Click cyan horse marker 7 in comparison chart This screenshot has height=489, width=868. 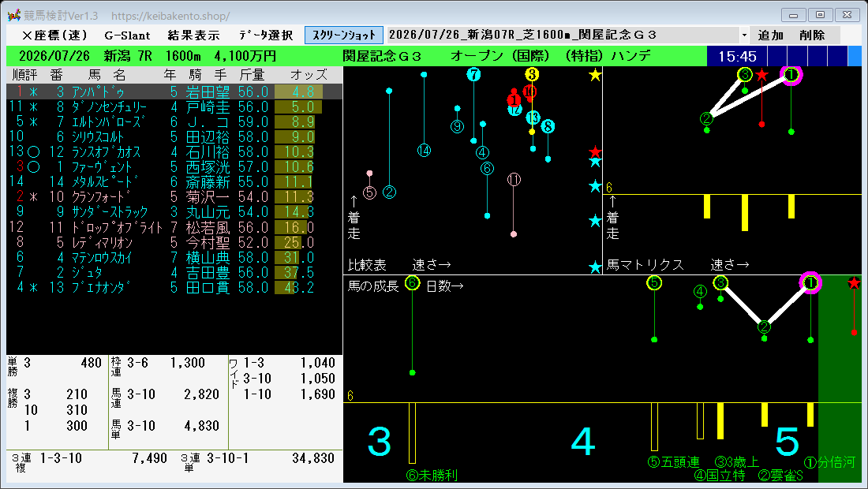point(473,74)
